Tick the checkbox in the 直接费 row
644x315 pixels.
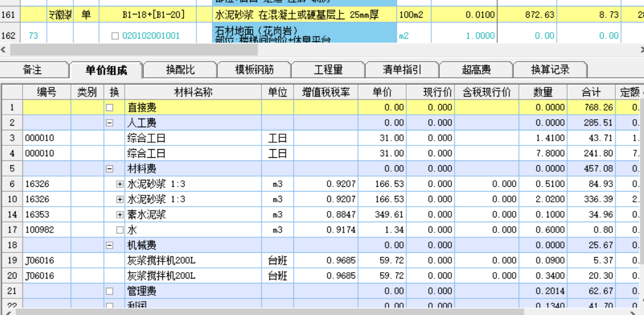click(109, 107)
